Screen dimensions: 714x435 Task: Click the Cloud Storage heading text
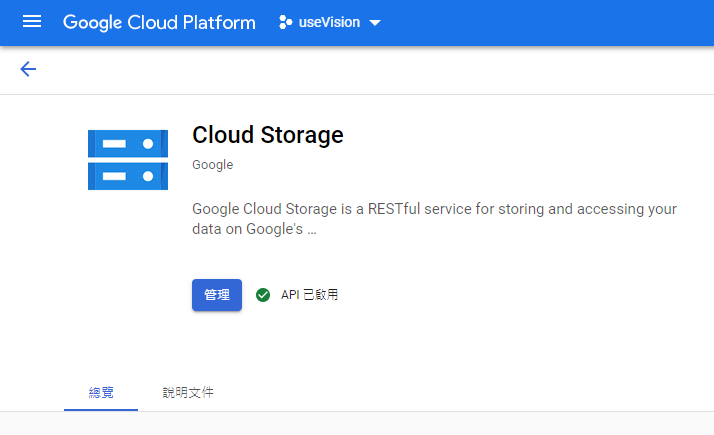tap(268, 135)
